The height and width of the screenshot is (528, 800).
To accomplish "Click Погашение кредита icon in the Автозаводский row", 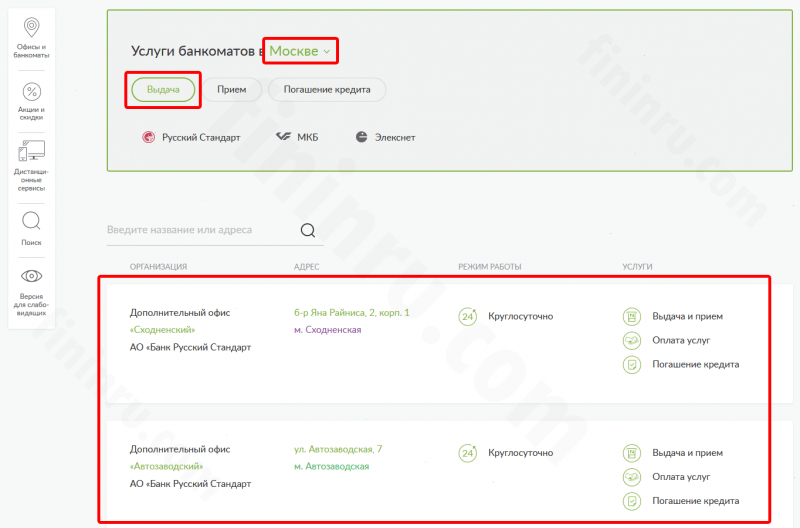I will point(632,501).
